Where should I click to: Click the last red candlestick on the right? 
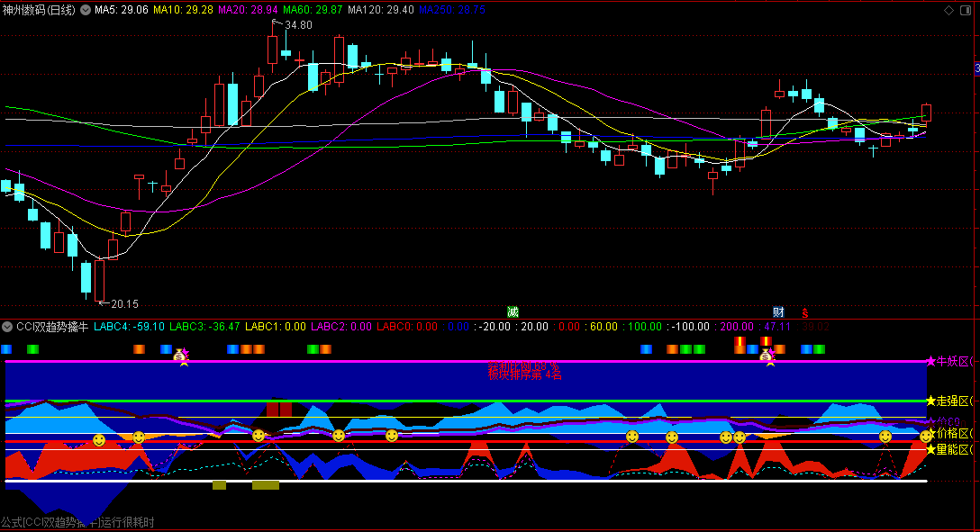tap(926, 113)
